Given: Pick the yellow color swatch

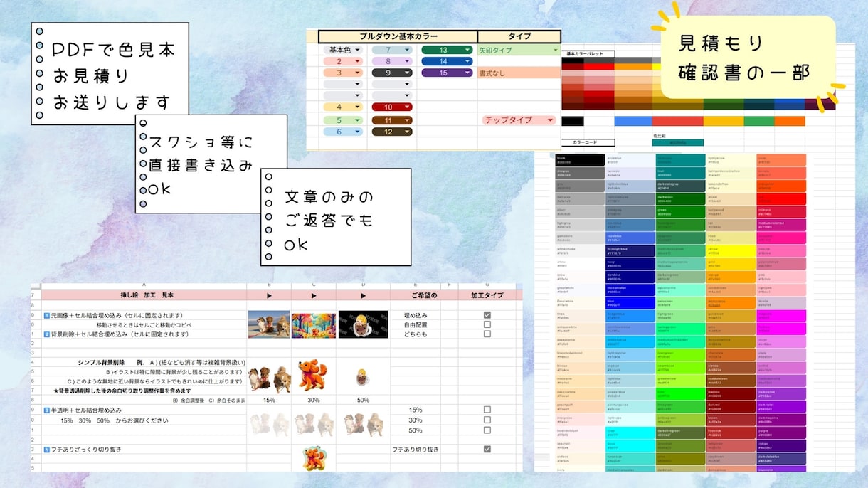Looking at the screenshot, I should 731,251.
